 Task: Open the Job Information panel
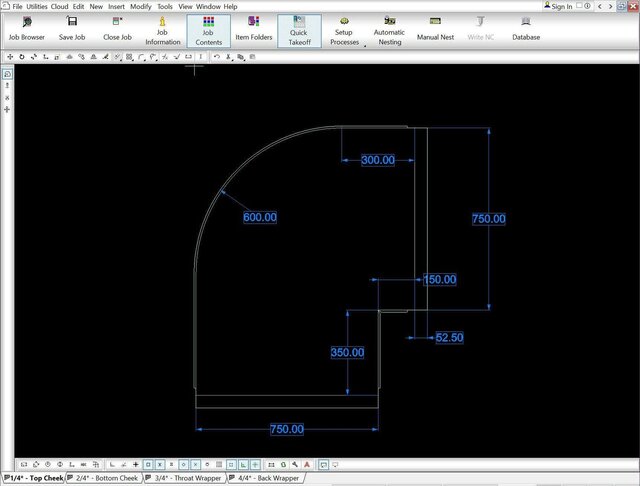click(163, 28)
